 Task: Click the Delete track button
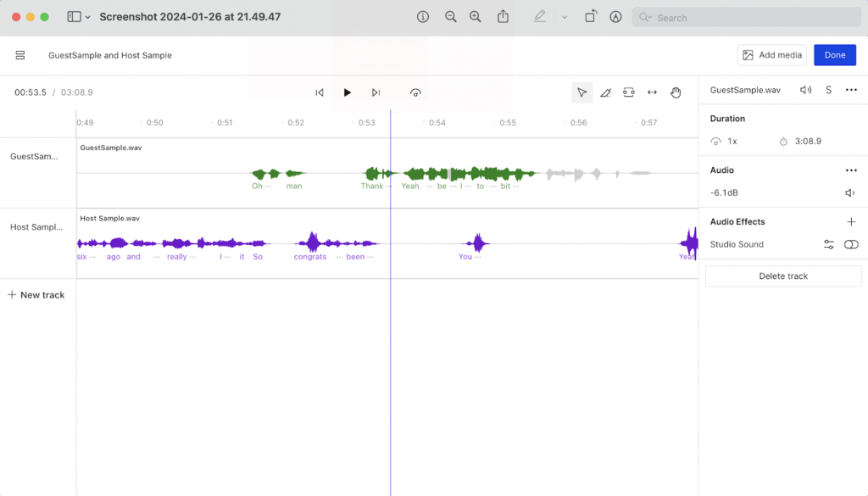click(x=783, y=276)
